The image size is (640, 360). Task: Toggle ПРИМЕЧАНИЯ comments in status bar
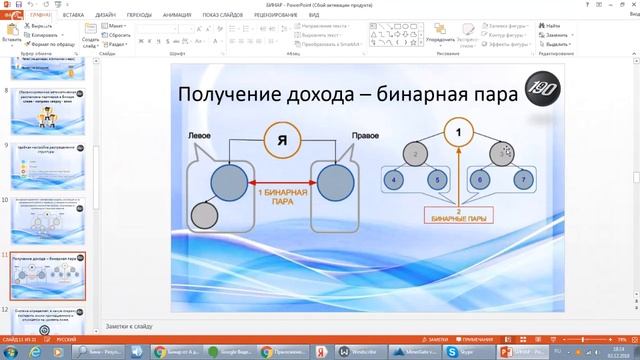tap(474, 340)
